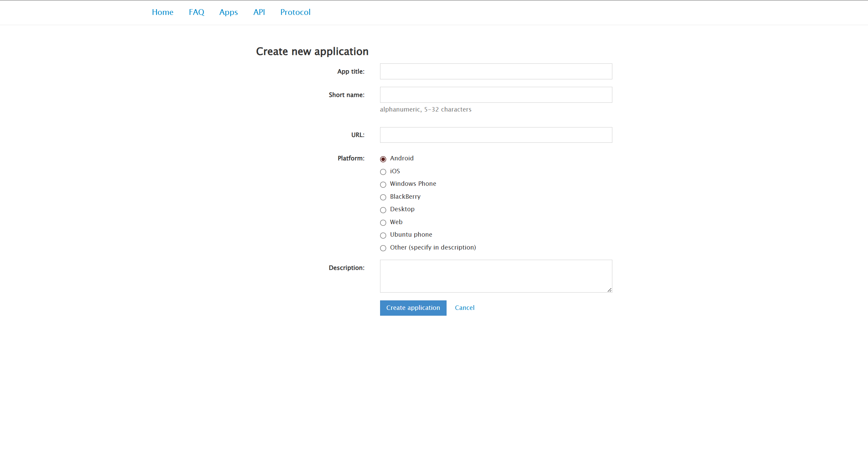Click inside the Description textarea
The image size is (868, 474).
[496, 276]
